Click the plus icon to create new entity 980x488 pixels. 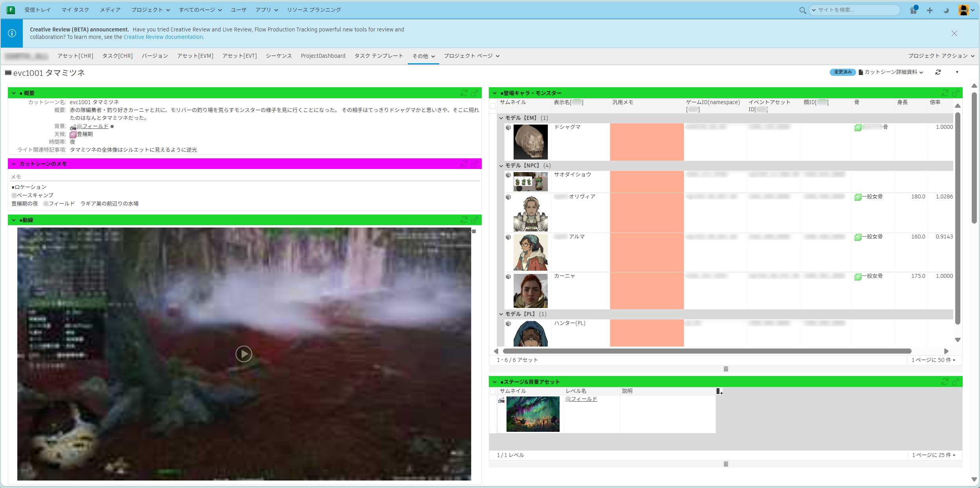pyautogui.click(x=930, y=10)
